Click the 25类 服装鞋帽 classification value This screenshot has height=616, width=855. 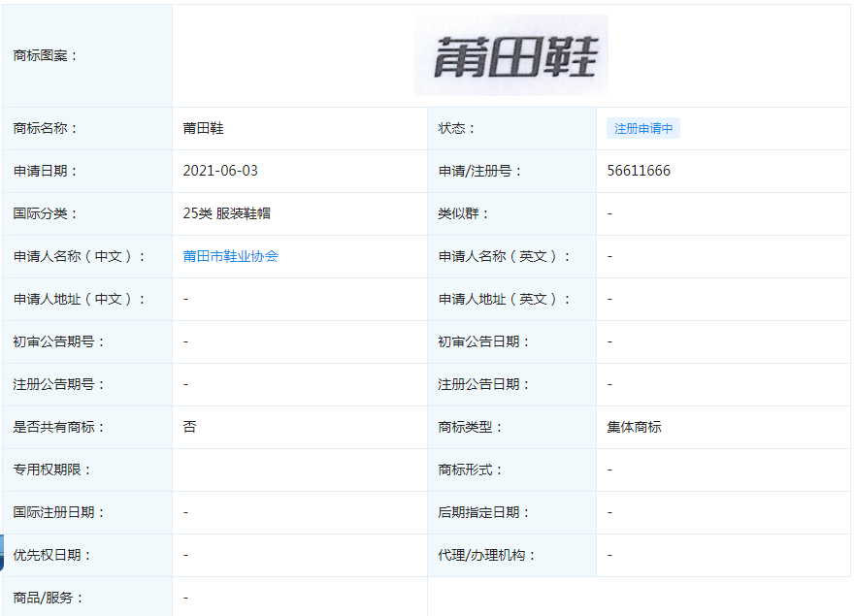coord(227,213)
